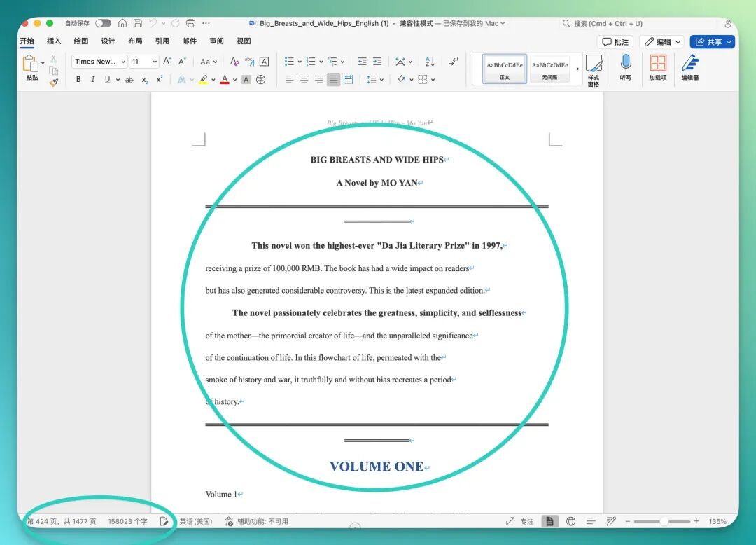
Task: Center align text
Action: [304, 80]
